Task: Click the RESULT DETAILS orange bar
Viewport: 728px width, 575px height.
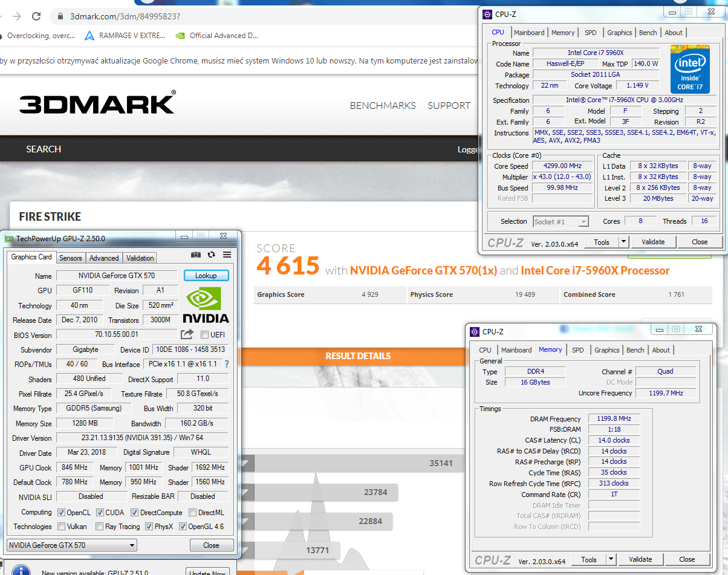Action: [358, 356]
